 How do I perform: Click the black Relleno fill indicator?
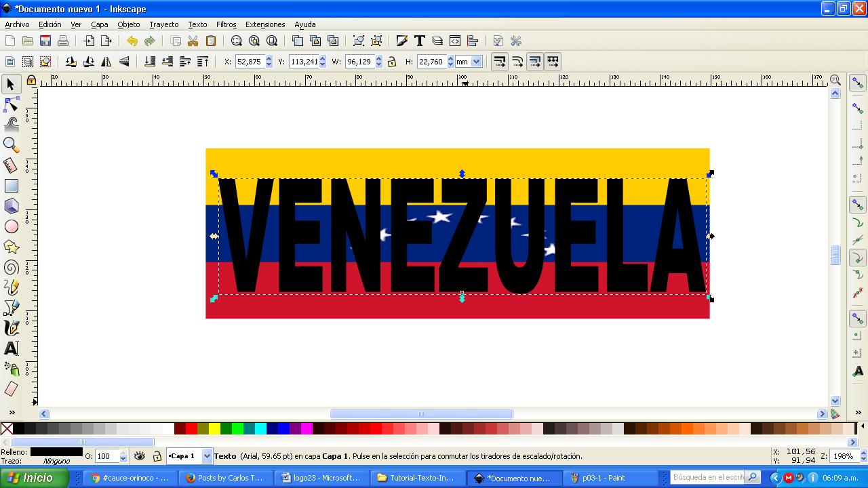(56, 451)
